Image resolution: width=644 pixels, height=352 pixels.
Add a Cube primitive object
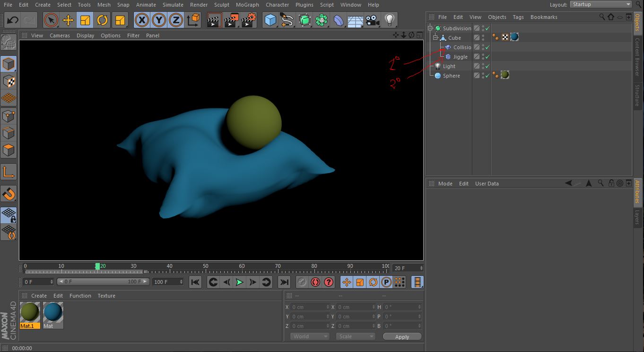[270, 20]
